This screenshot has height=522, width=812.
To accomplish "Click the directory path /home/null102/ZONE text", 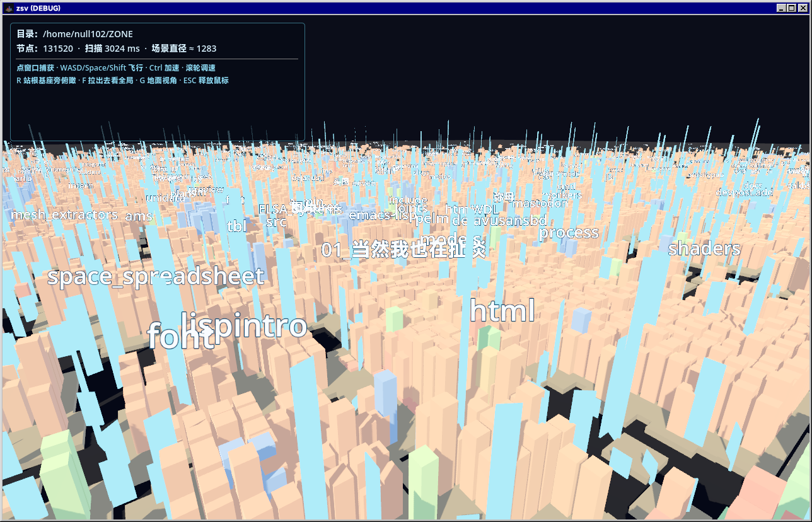I will (88, 34).
